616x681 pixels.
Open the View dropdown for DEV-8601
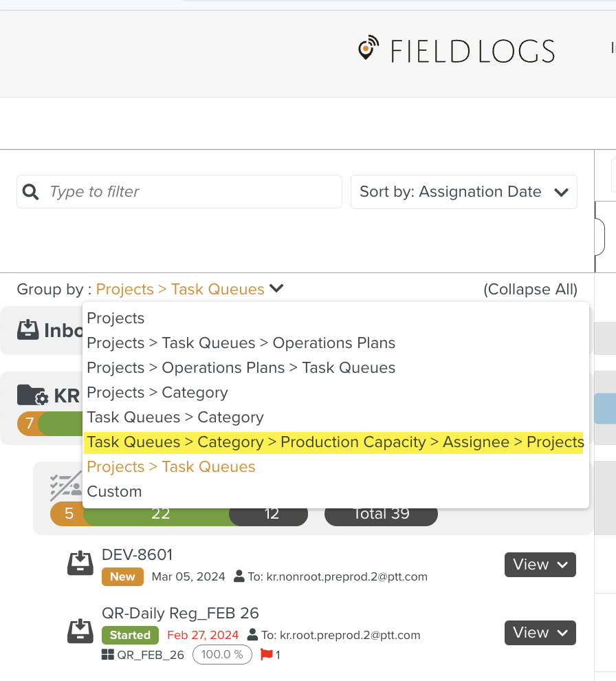540,565
